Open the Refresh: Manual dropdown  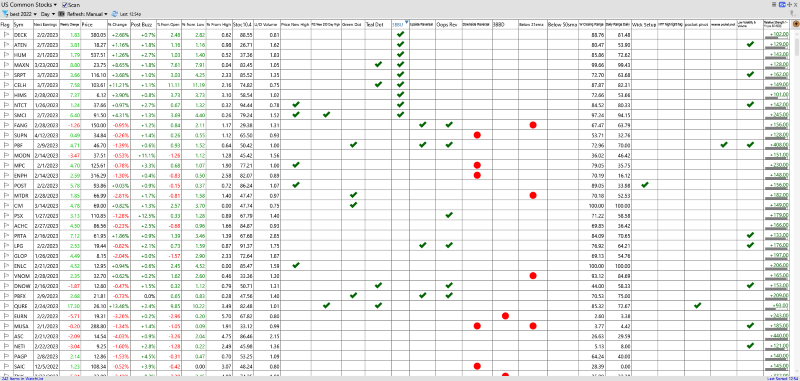pyautogui.click(x=86, y=14)
